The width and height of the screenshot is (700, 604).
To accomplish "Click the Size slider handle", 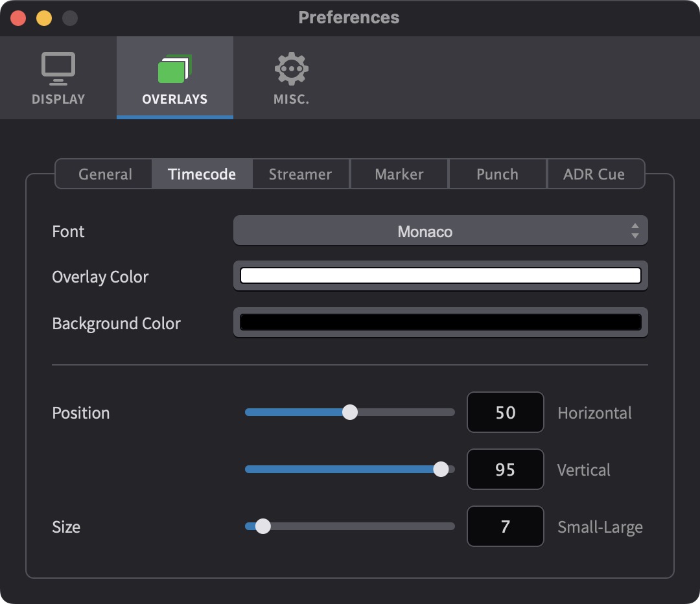I will tap(263, 526).
